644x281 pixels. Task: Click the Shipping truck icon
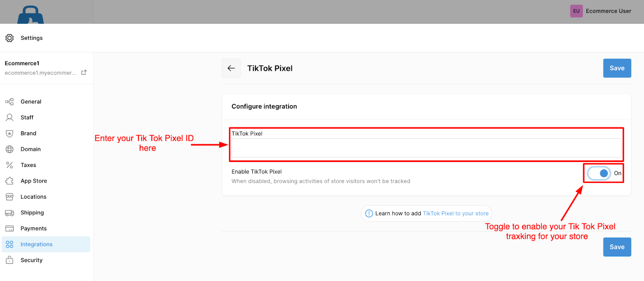pos(10,213)
